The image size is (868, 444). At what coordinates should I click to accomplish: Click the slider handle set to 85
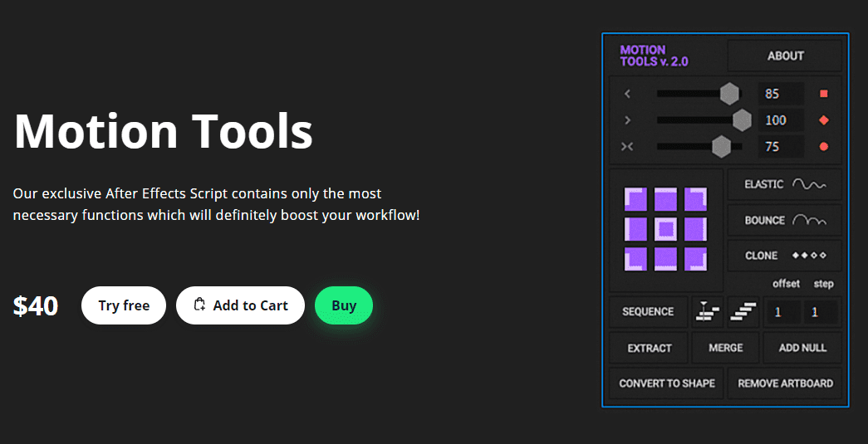729,94
